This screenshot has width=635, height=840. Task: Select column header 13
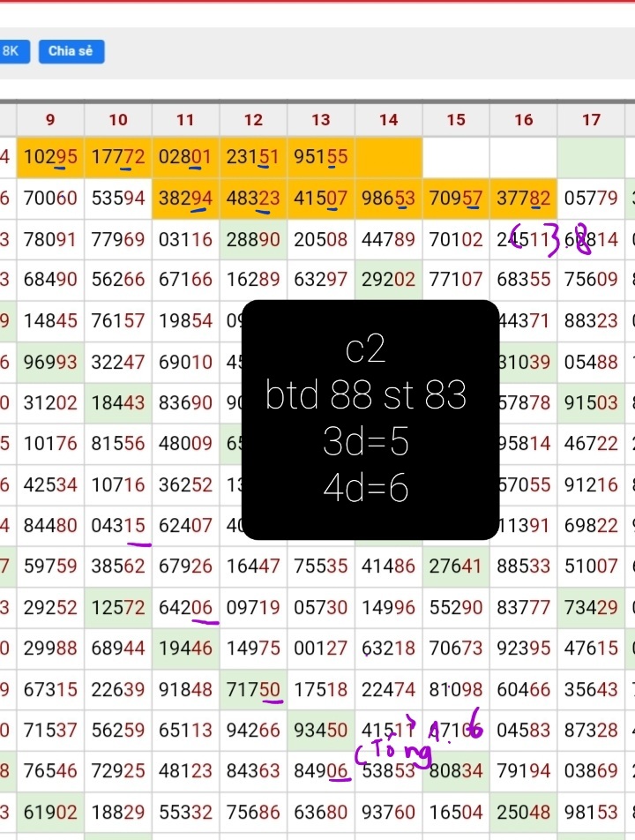point(321,119)
